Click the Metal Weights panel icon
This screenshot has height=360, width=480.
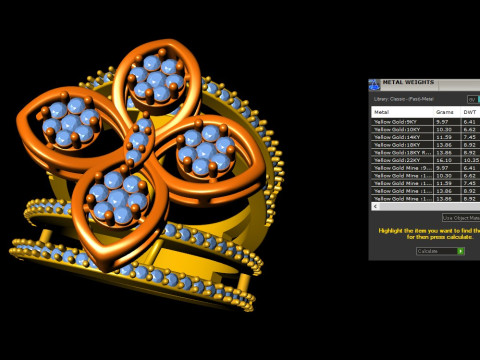point(375,85)
